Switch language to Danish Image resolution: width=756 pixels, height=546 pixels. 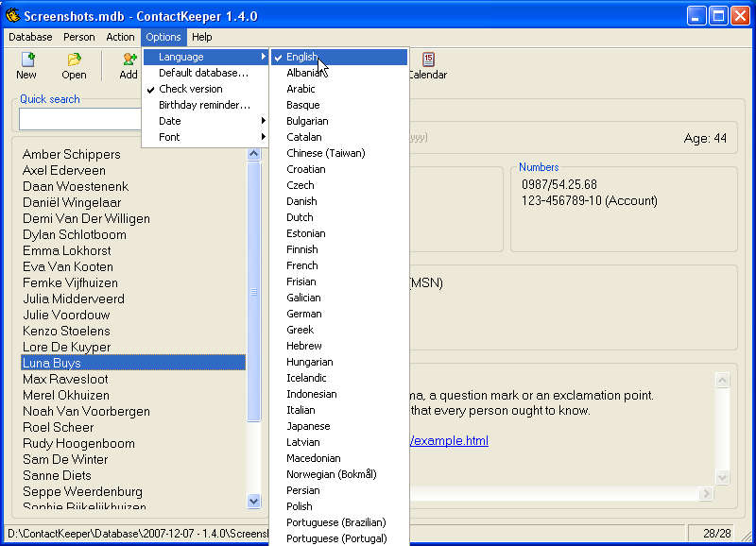(x=339, y=201)
